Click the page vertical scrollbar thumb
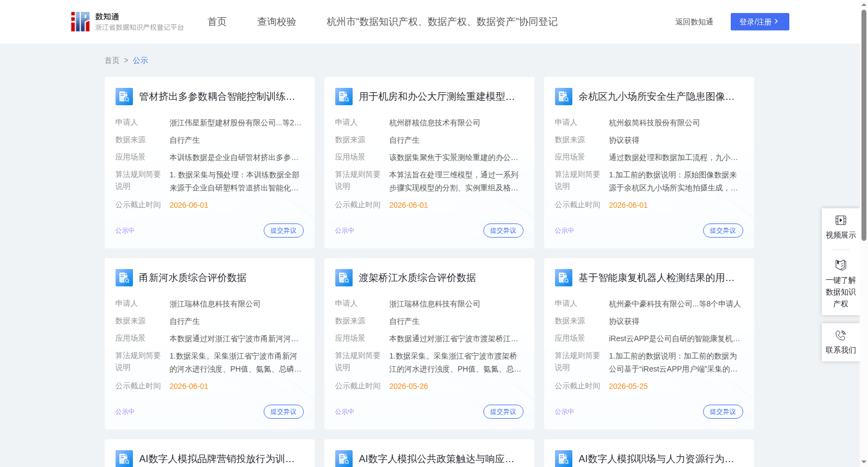Viewport: 868px width, 467px height. (864, 125)
